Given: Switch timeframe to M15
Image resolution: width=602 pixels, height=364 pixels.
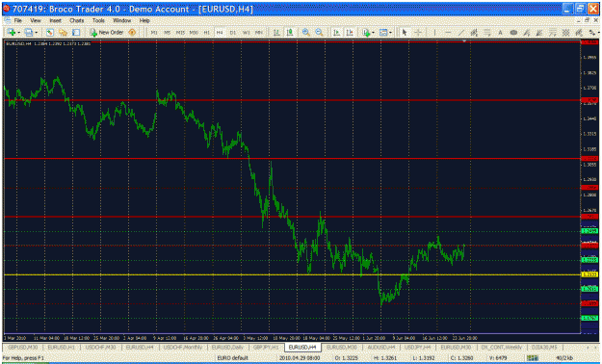Looking at the screenshot, I should pos(180,33).
